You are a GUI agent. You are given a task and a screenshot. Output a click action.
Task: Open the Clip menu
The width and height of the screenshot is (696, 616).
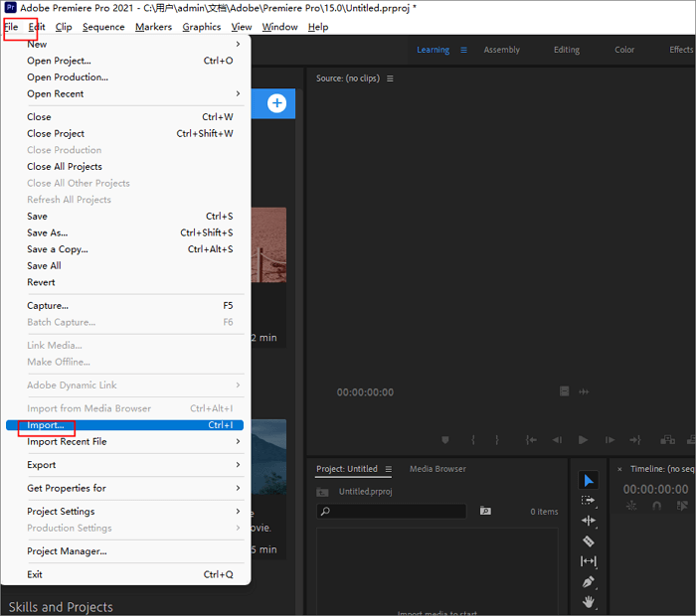click(64, 27)
